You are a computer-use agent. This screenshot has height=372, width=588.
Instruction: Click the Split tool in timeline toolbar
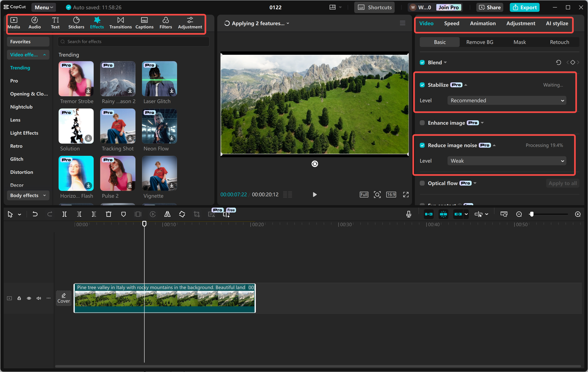click(65, 214)
